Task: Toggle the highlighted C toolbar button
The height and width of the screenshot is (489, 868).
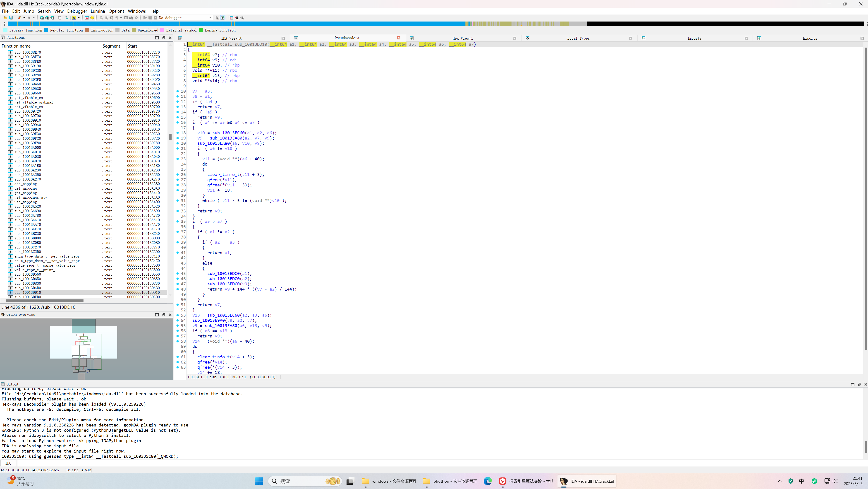Action: [x=223, y=18]
